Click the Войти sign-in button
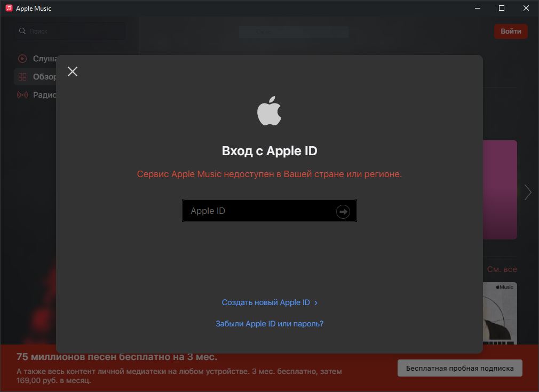Image resolution: width=539 pixels, height=392 pixels. coord(511,31)
